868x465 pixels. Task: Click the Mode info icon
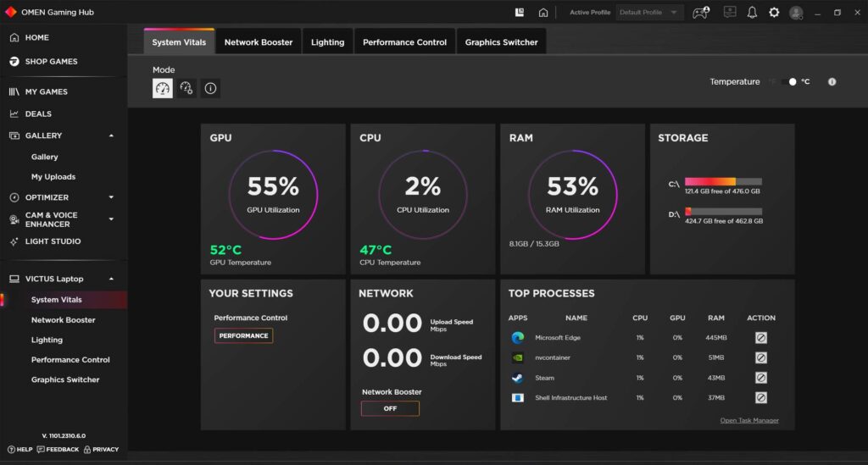coord(210,88)
